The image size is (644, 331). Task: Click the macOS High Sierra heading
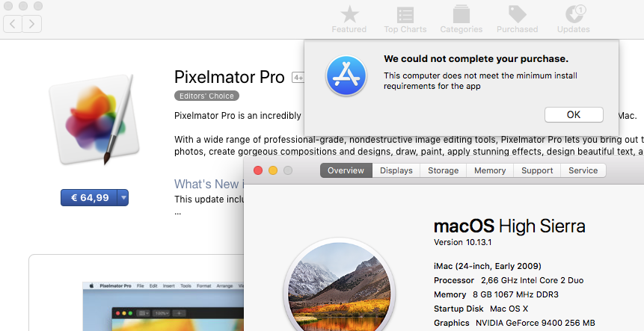pos(509,226)
